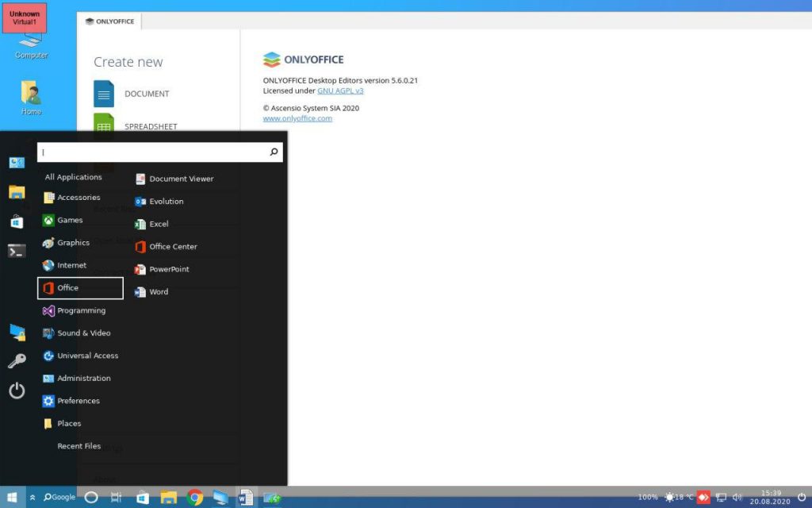Viewport: 812px width, 508px height.
Task: Expand the double-chevron on the taskbar
Action: [32, 498]
